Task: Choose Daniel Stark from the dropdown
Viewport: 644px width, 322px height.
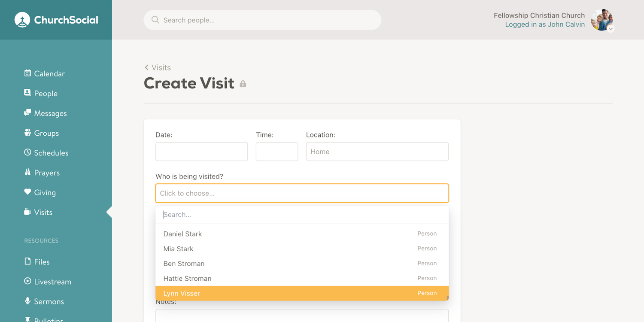Action: pos(182,234)
